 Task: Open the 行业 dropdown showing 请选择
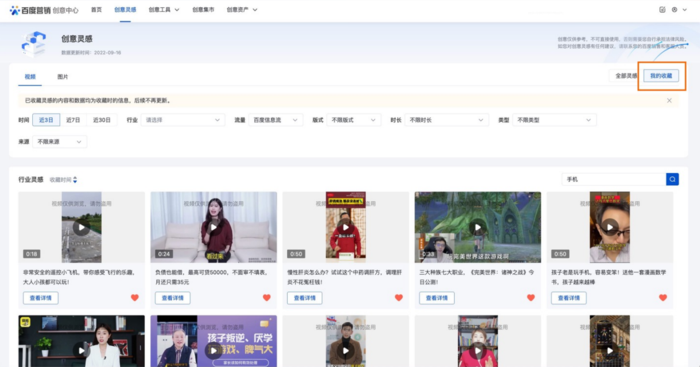(x=183, y=120)
